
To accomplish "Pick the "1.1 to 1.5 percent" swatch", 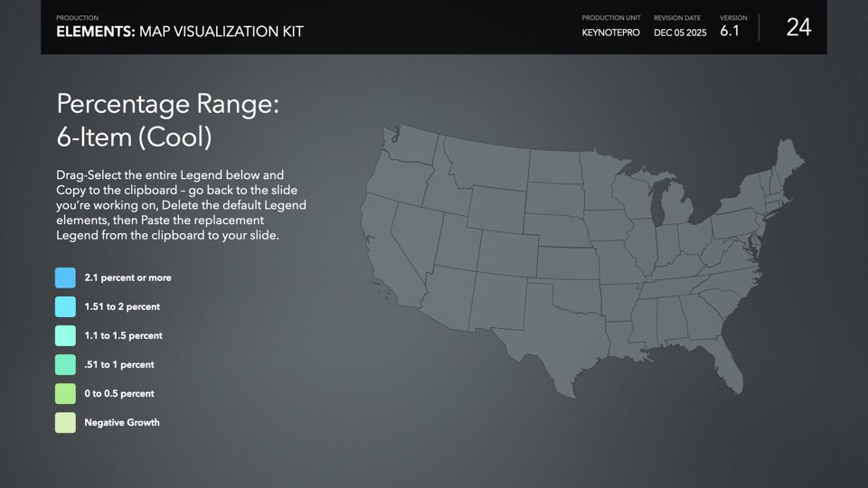I will pyautogui.click(x=65, y=335).
